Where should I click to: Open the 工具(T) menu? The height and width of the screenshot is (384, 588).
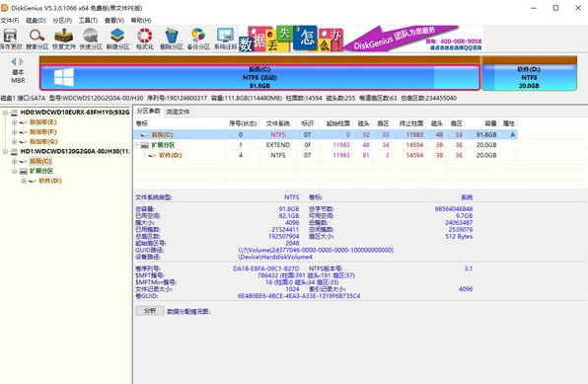[88, 21]
